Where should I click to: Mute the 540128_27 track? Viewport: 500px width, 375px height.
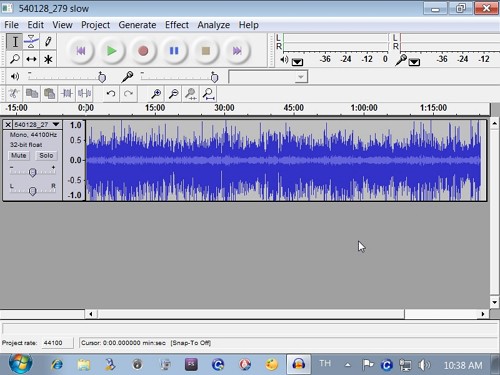click(x=18, y=156)
